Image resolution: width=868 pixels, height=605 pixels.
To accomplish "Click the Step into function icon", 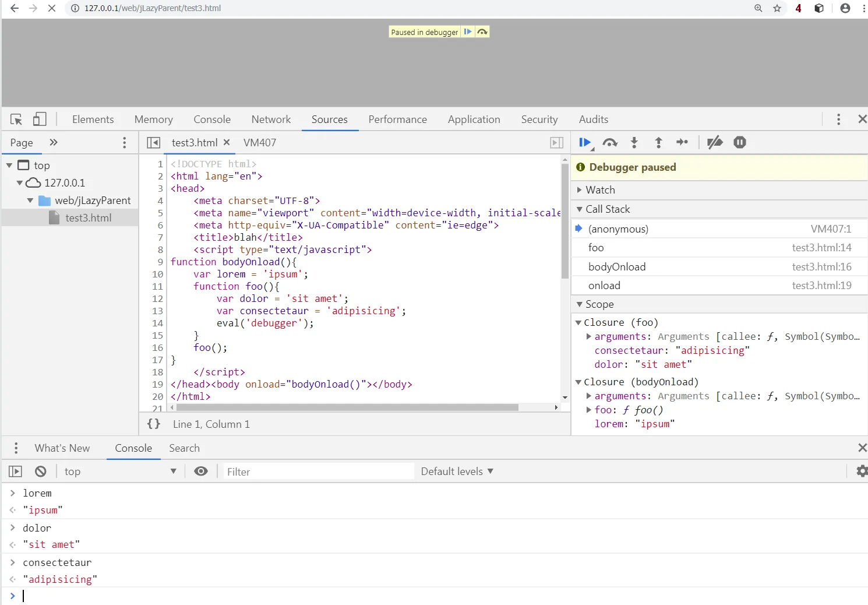I will tap(634, 143).
